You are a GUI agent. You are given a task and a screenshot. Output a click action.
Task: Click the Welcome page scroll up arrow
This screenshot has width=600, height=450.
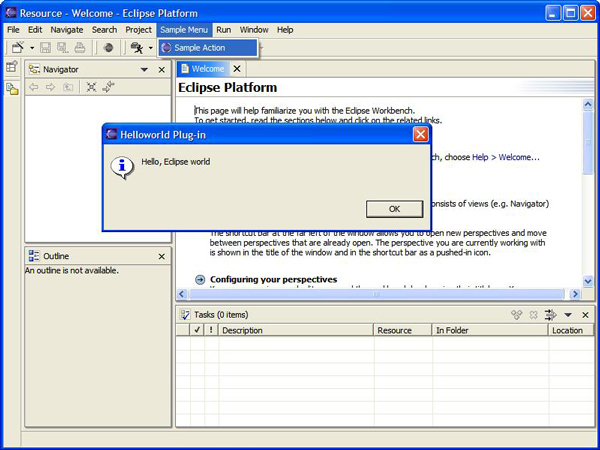pos(588,104)
